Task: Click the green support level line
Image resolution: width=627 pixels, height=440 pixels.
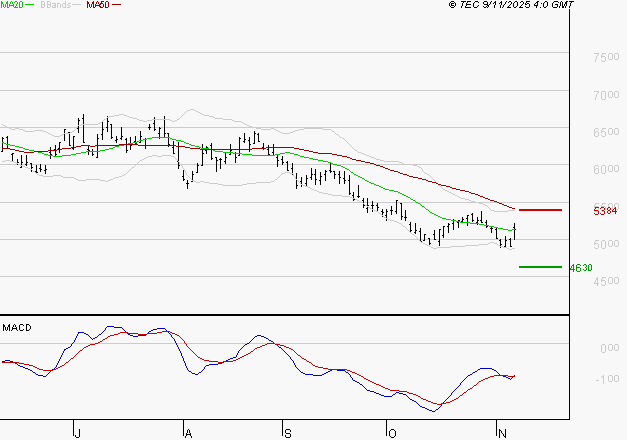Action: [540, 267]
